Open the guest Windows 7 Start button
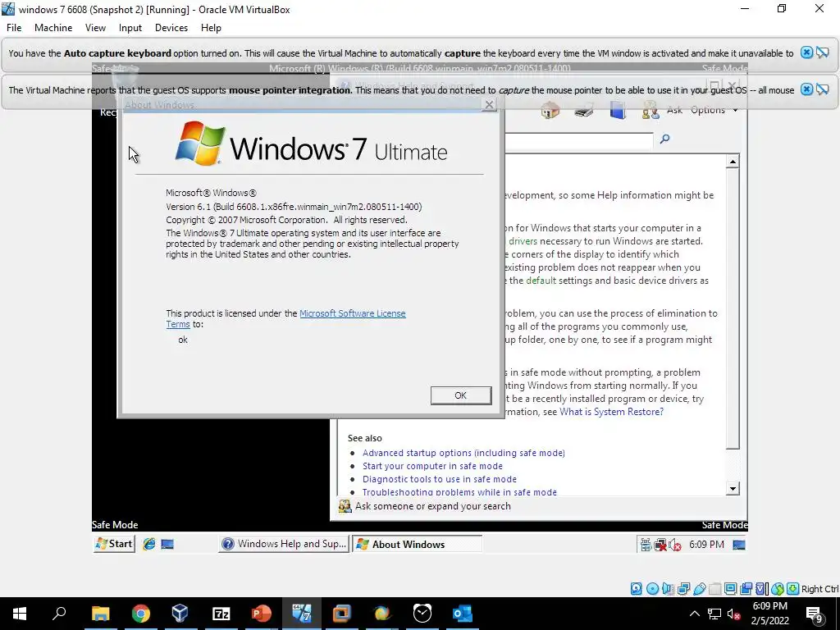The width and height of the screenshot is (840, 630). coord(114,544)
